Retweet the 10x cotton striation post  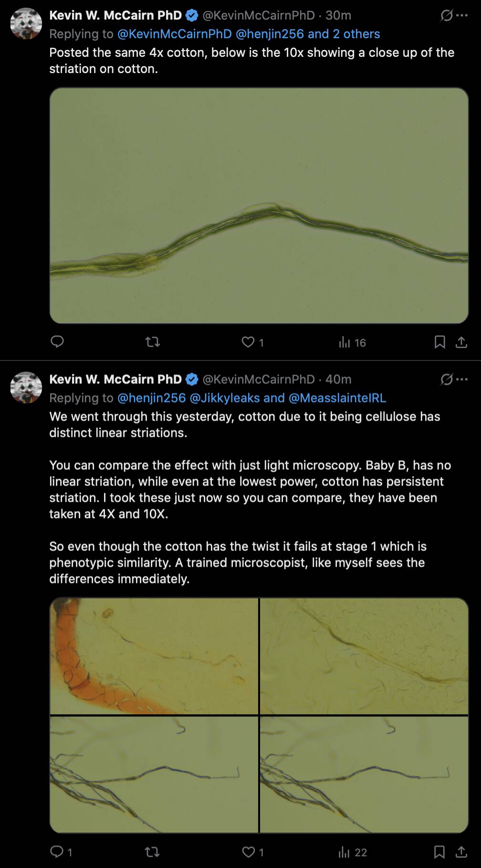[x=153, y=342]
